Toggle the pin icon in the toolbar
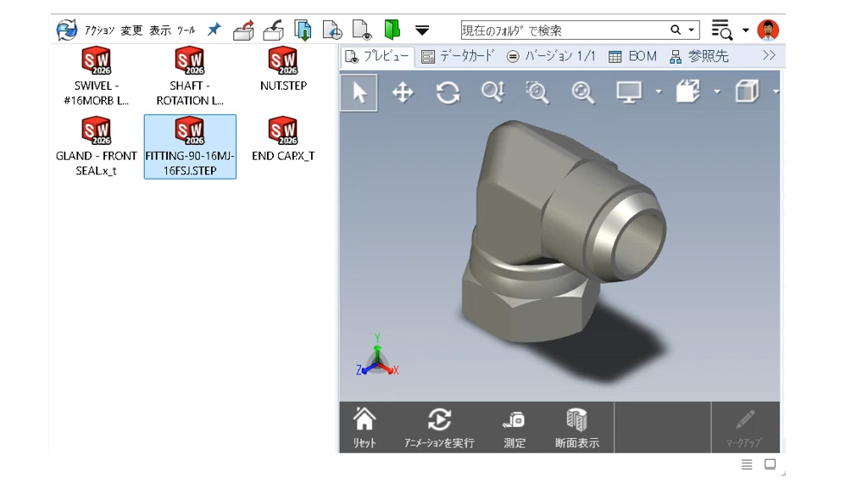 pyautogui.click(x=214, y=30)
